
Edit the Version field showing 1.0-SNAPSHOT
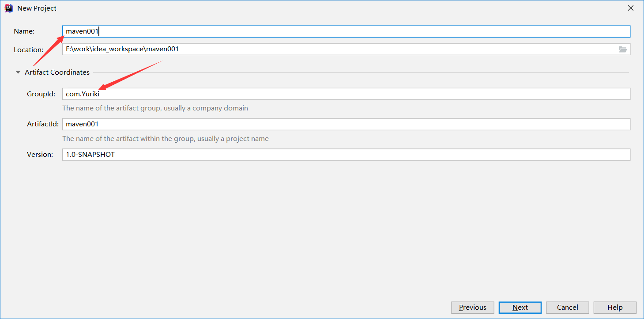click(x=346, y=155)
